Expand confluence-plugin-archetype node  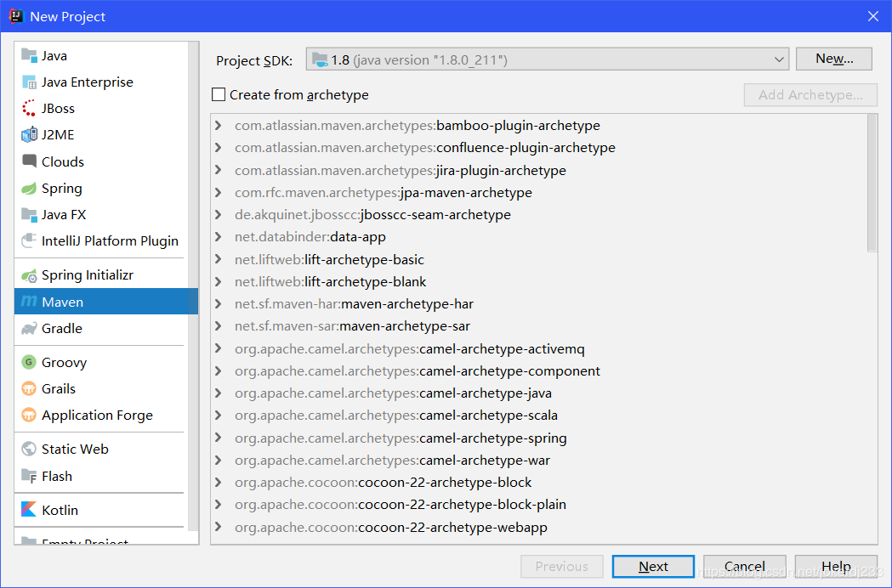pos(218,147)
